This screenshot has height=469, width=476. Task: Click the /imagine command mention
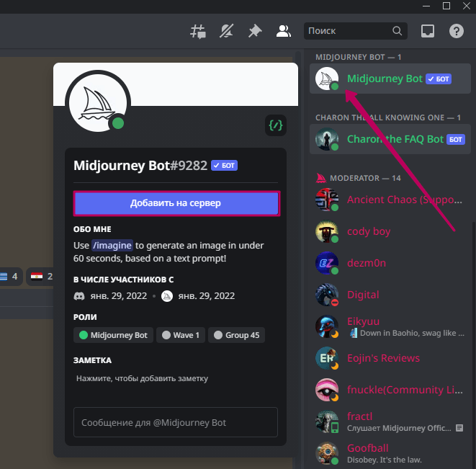pyautogui.click(x=112, y=245)
